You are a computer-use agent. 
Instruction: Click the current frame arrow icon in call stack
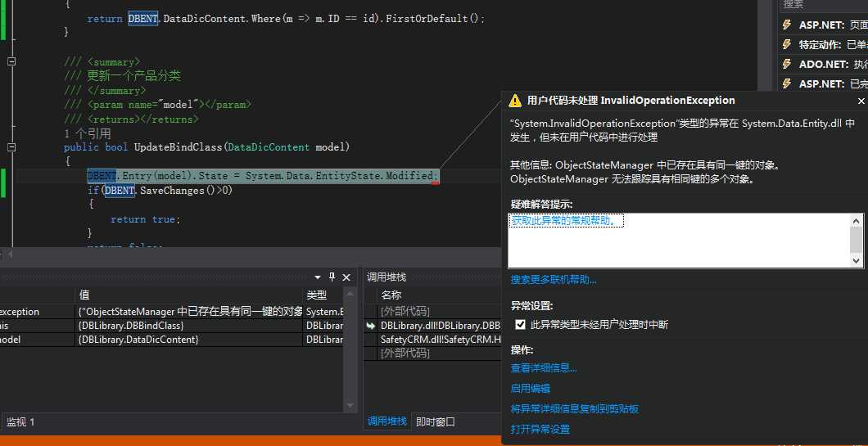pos(371,326)
